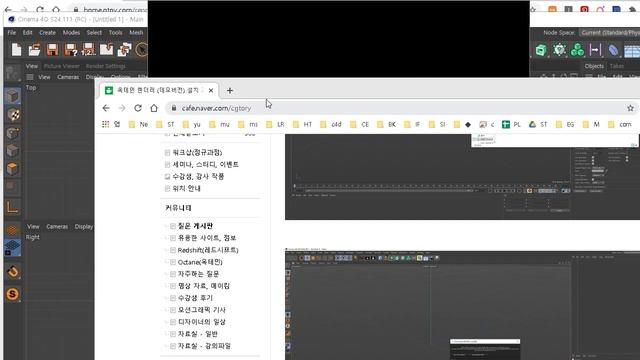Switch to the Objects manager tab
Screen dimensions: 640x360
pyautogui.click(x=594, y=66)
